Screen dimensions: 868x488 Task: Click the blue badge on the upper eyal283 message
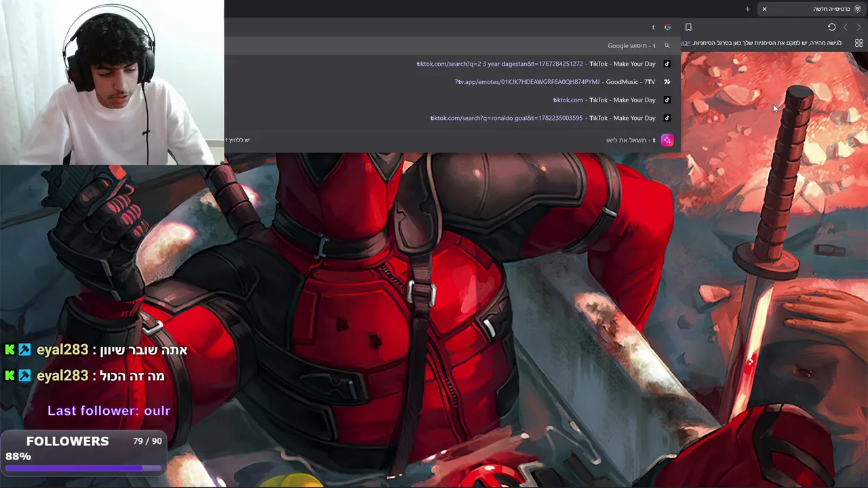coord(24,350)
